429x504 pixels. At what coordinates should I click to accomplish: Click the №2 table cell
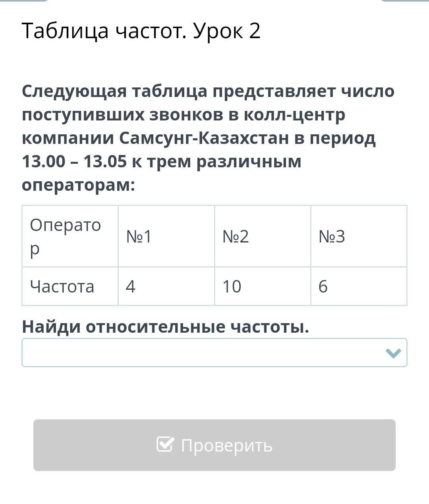pos(262,236)
